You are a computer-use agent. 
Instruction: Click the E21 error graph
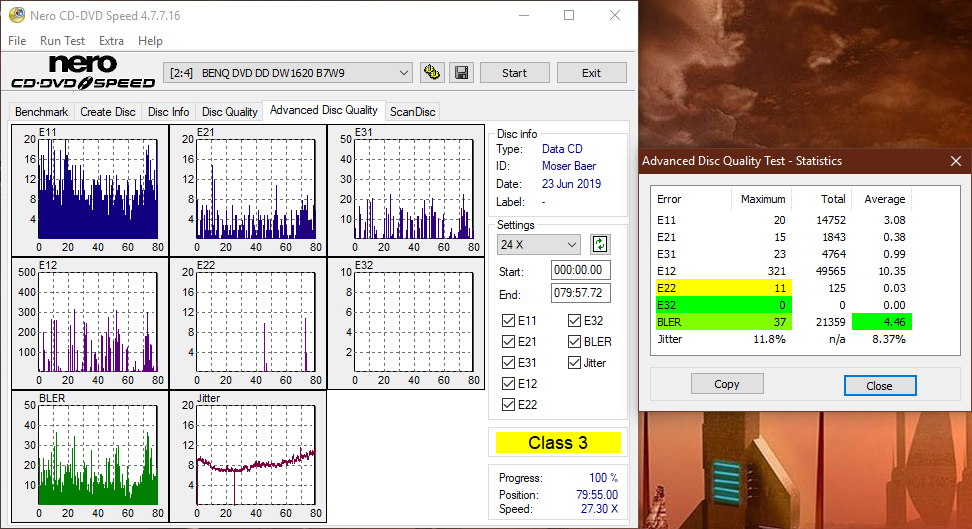tap(248, 190)
